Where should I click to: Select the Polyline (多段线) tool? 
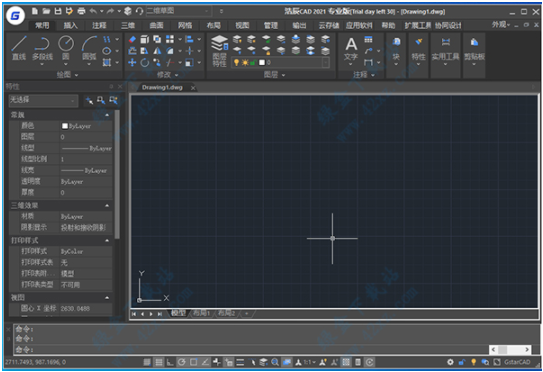pyautogui.click(x=42, y=49)
